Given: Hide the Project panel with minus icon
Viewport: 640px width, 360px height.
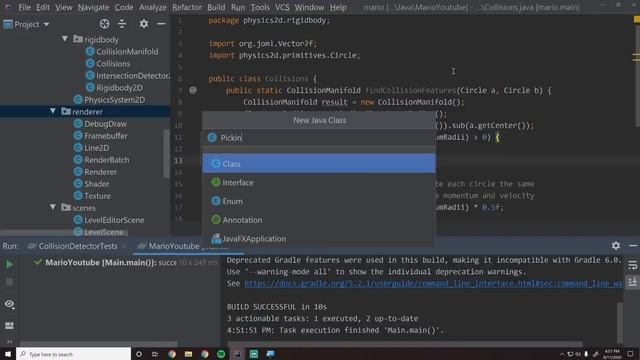Looking at the screenshot, I should pos(161,24).
